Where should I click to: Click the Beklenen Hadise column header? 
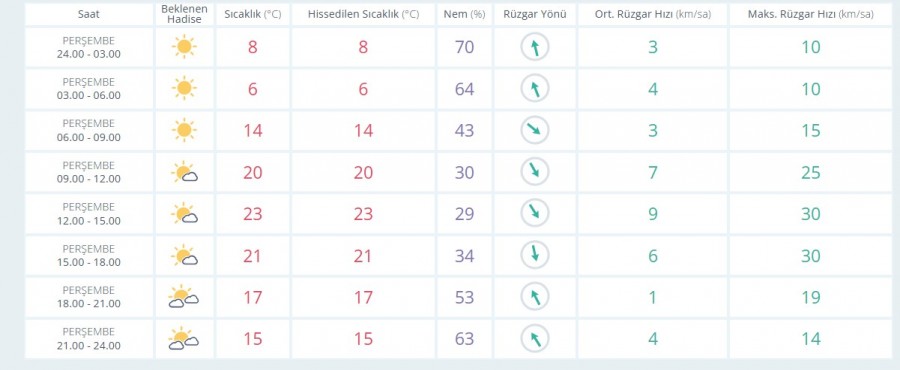[x=184, y=14]
